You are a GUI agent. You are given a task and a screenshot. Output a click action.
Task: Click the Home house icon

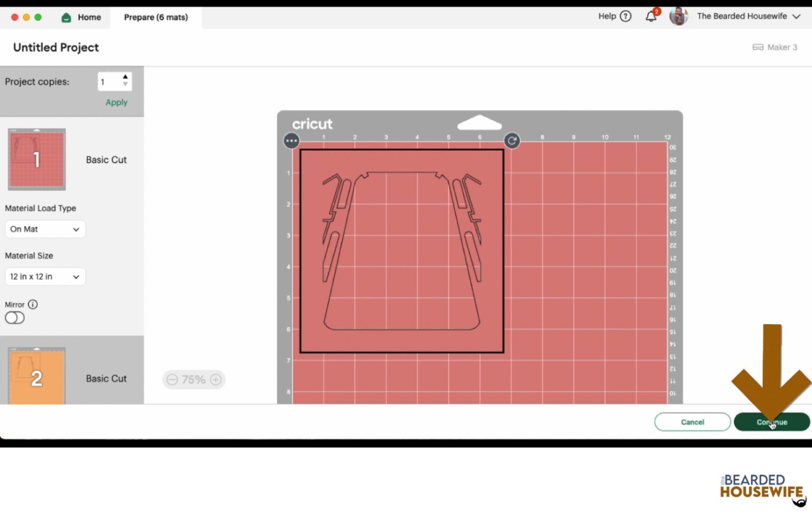coord(67,17)
